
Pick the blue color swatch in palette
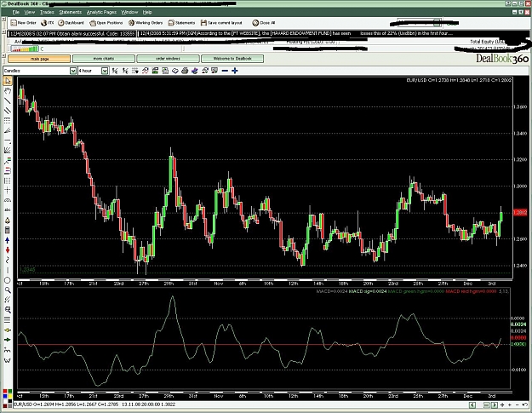tap(5, 396)
